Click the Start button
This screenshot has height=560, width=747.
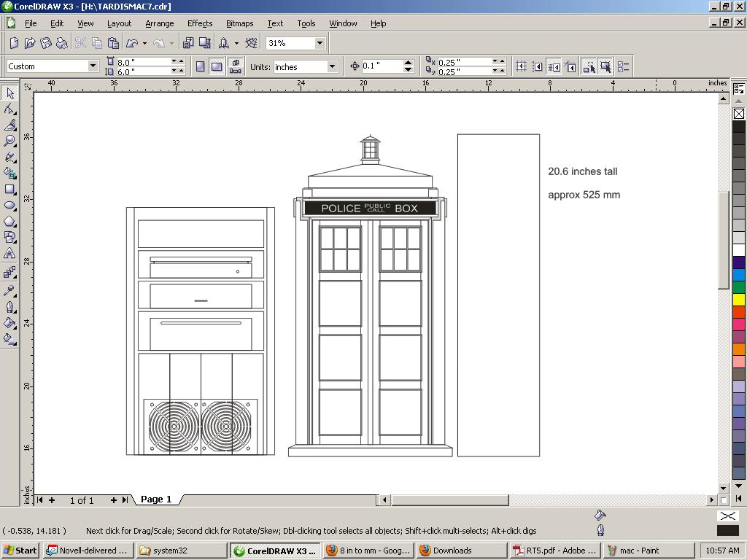point(20,551)
